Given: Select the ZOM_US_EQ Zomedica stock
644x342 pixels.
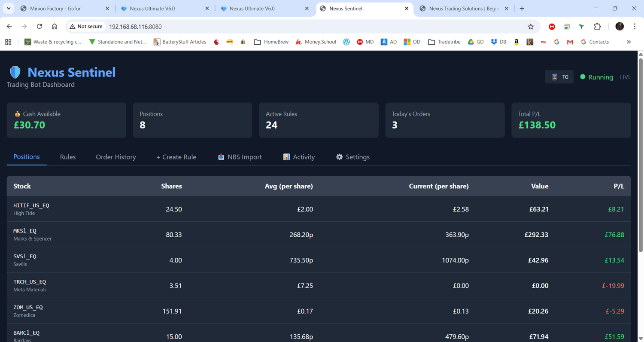Looking at the screenshot, I should tap(319, 311).
